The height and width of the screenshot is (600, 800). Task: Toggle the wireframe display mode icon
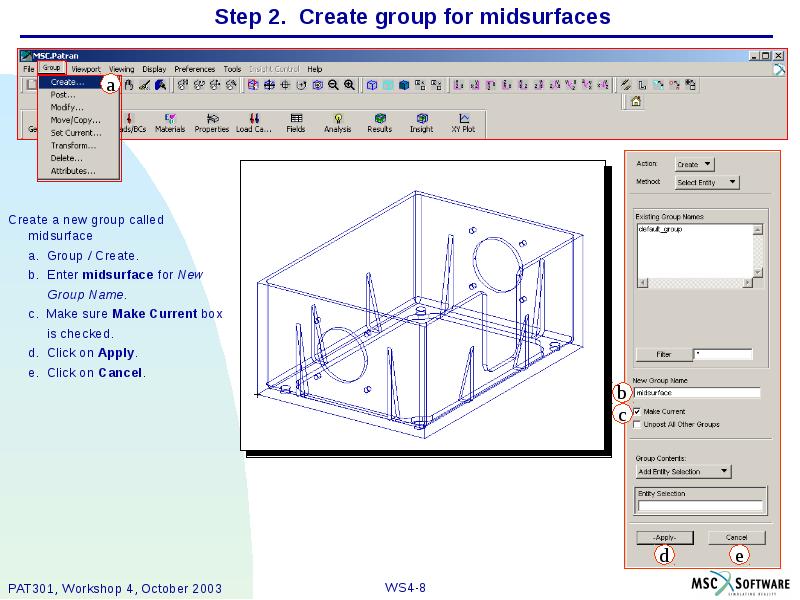372,86
